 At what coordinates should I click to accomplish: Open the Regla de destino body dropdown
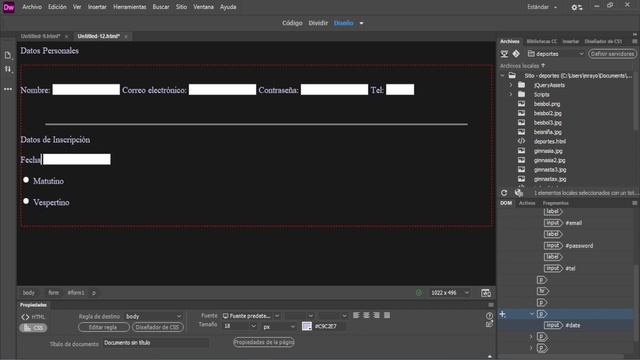click(x=153, y=316)
